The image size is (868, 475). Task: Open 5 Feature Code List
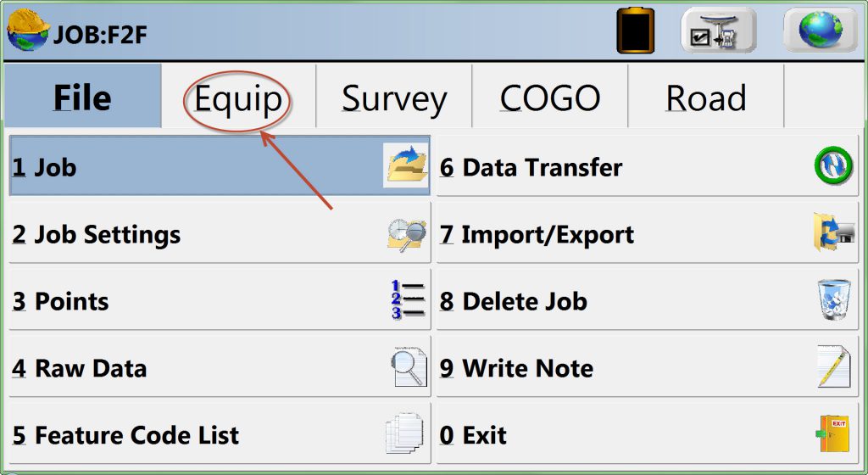click(x=220, y=434)
